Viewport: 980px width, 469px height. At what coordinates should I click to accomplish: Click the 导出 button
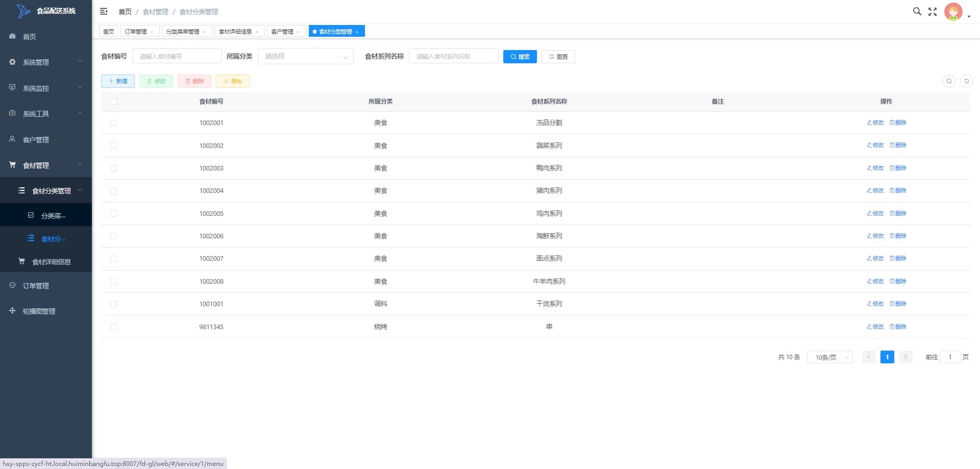[233, 81]
